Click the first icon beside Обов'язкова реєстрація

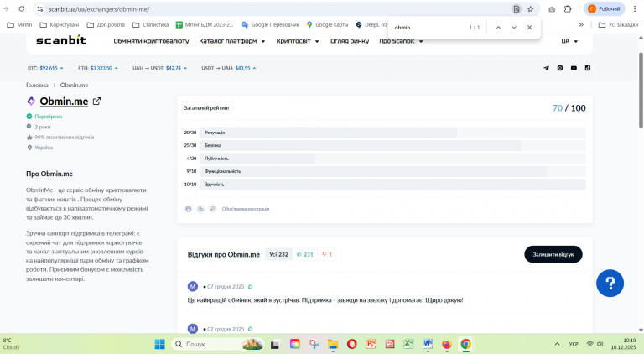(188, 209)
